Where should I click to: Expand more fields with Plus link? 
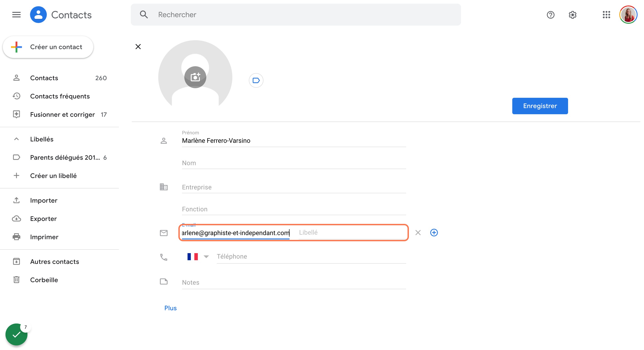(171, 308)
